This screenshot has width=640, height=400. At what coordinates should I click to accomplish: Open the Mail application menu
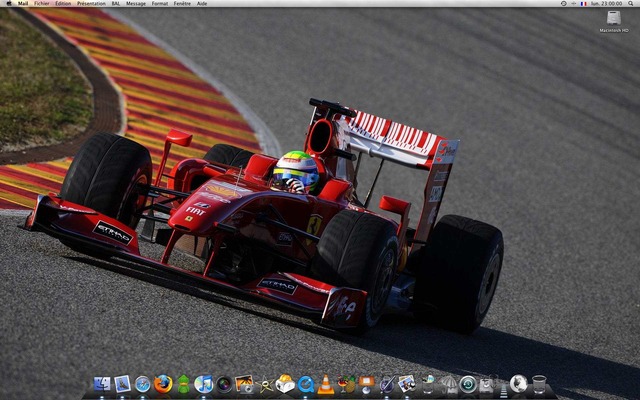pyautogui.click(x=23, y=3)
